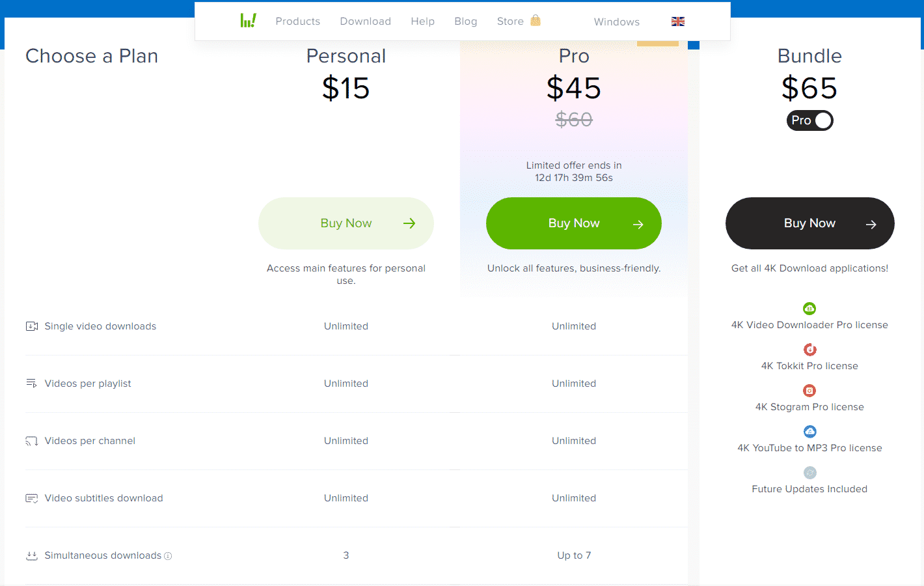This screenshot has height=586, width=924.
Task: Click Buy Now for the Personal plan
Action: coord(346,223)
